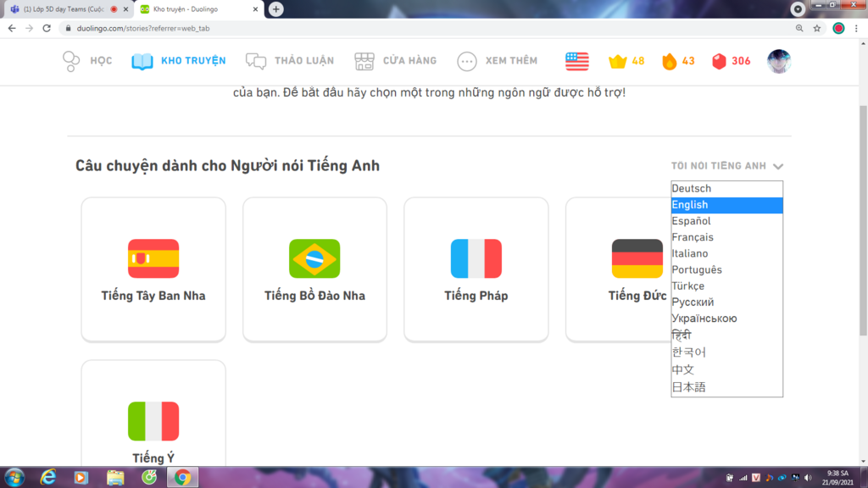Click the Unikey V tray icon
The width and height of the screenshot is (868, 488).
[x=756, y=478]
